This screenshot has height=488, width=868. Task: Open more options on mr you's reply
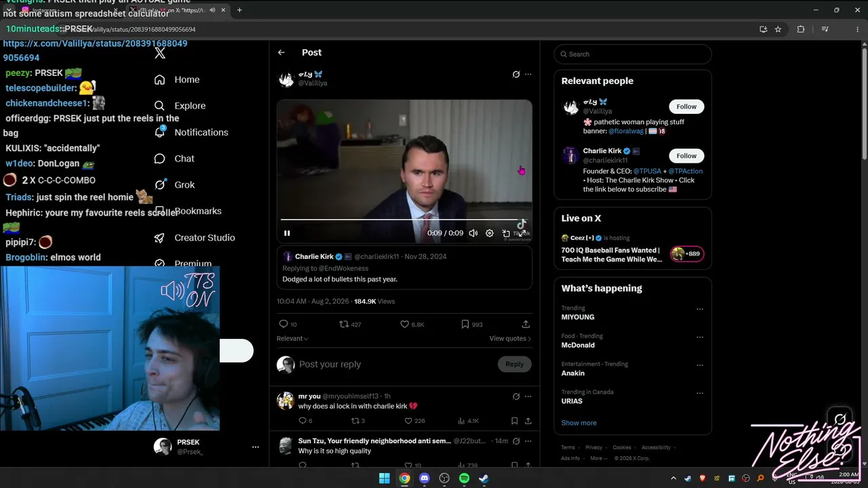point(528,396)
